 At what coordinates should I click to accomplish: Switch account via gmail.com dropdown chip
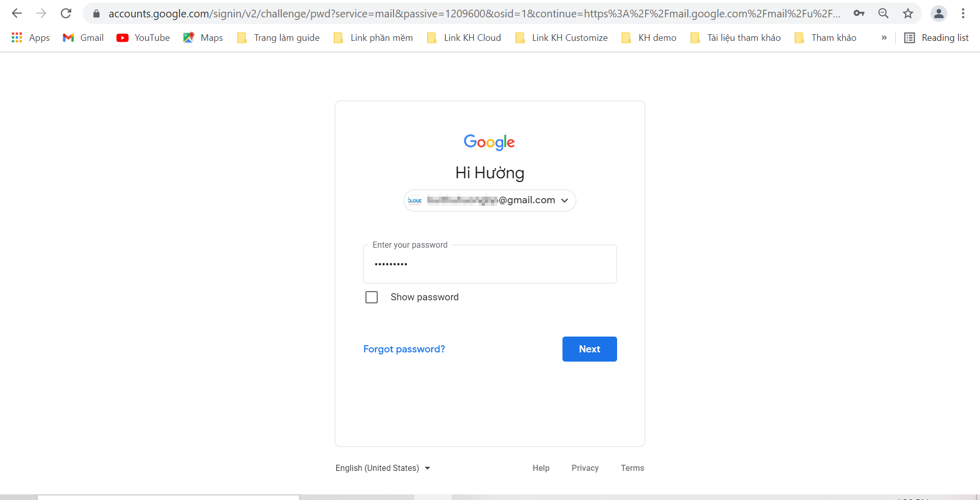tap(490, 200)
